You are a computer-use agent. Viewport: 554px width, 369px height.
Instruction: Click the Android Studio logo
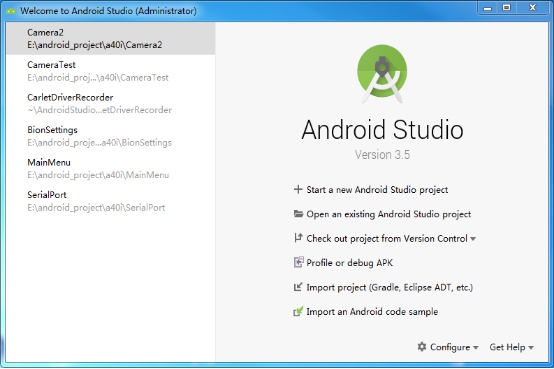(382, 74)
